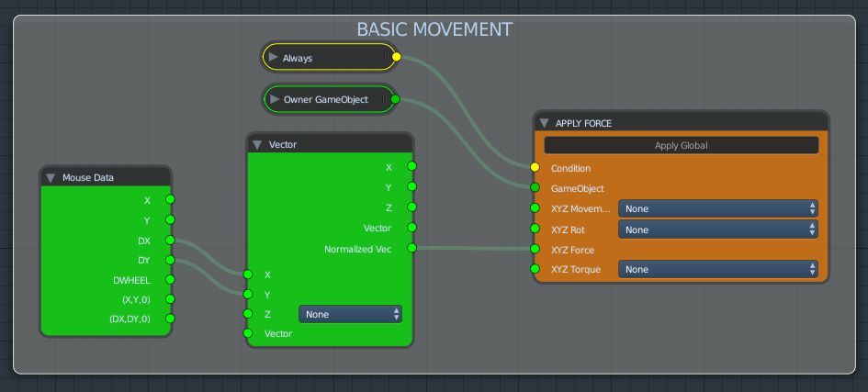Click the DWHEEL label in Mouse Data
Image resolution: width=868 pixels, height=392 pixels.
(x=131, y=280)
